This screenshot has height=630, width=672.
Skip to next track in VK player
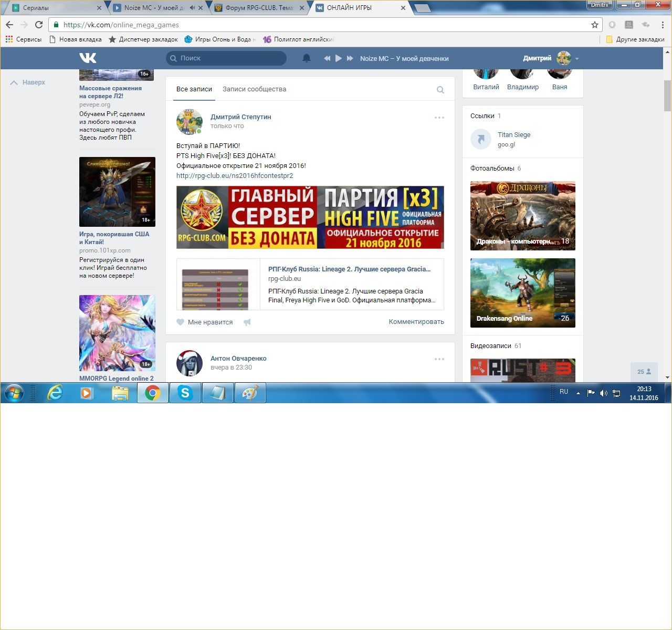pyautogui.click(x=350, y=58)
